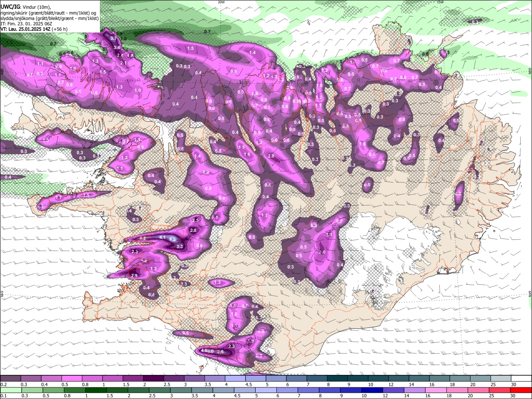Click the bright red swatch ending the lower legend row

pos(521,390)
